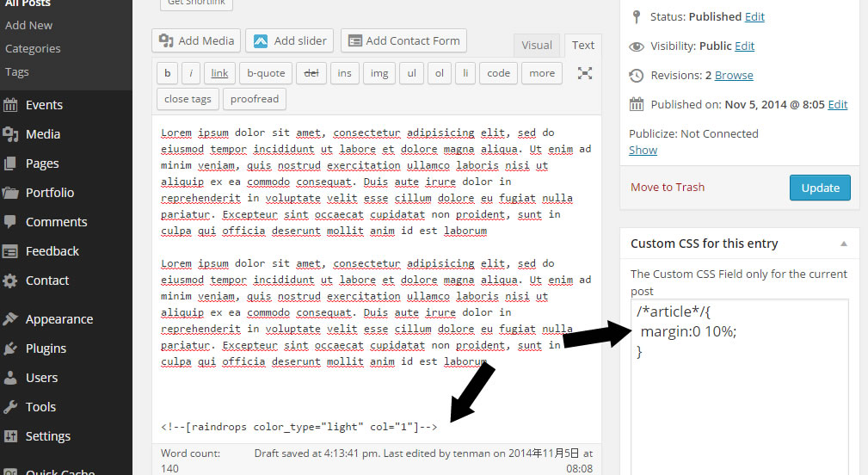This screenshot has height=475, width=868.
Task: Open Tools via its wrench sidebar icon
Action: coord(10,407)
